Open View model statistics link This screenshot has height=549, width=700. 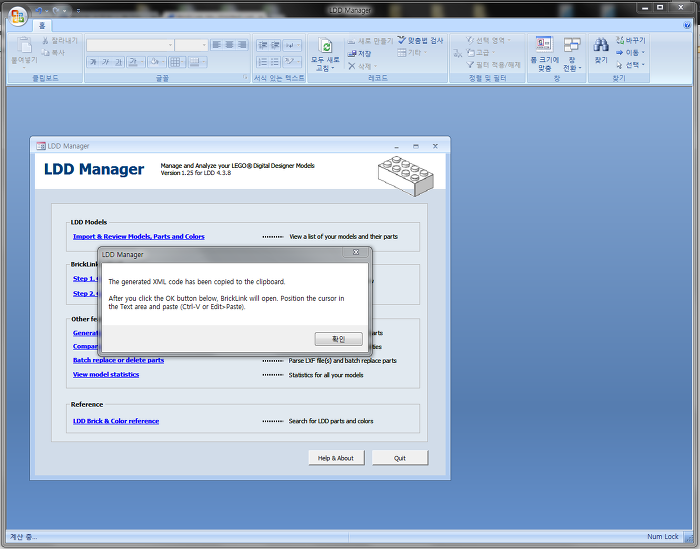coord(106,374)
